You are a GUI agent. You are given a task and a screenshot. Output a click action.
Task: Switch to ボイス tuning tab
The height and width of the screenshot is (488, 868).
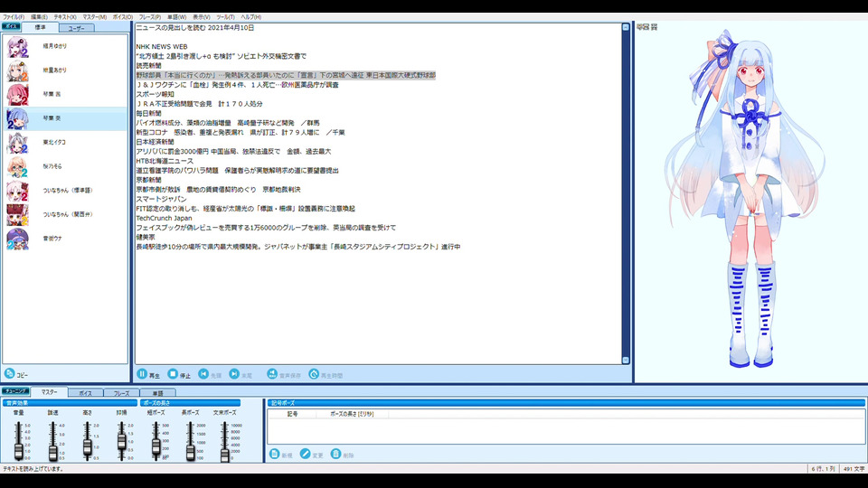[85, 393]
